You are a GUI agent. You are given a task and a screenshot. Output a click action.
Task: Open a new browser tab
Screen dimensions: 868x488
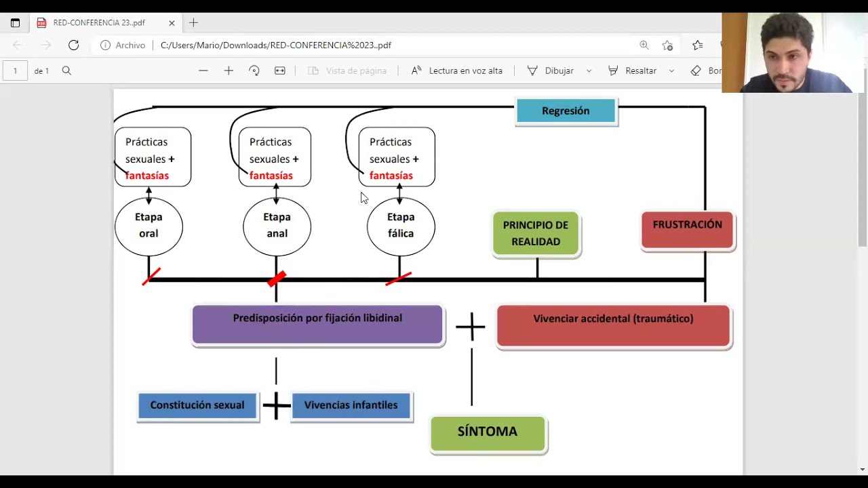pos(193,23)
